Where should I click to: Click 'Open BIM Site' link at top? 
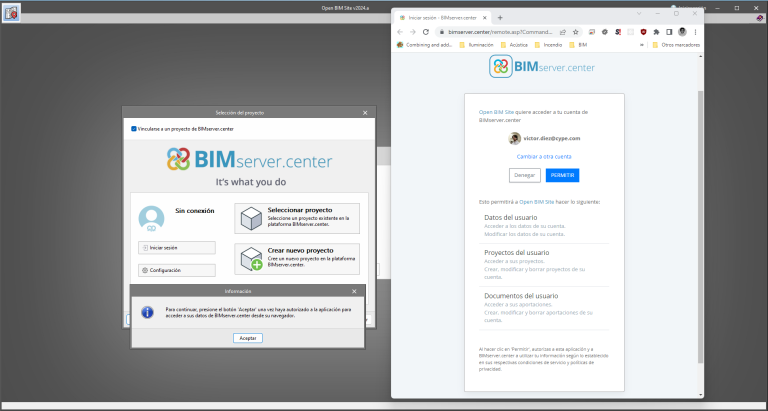[x=496, y=112]
